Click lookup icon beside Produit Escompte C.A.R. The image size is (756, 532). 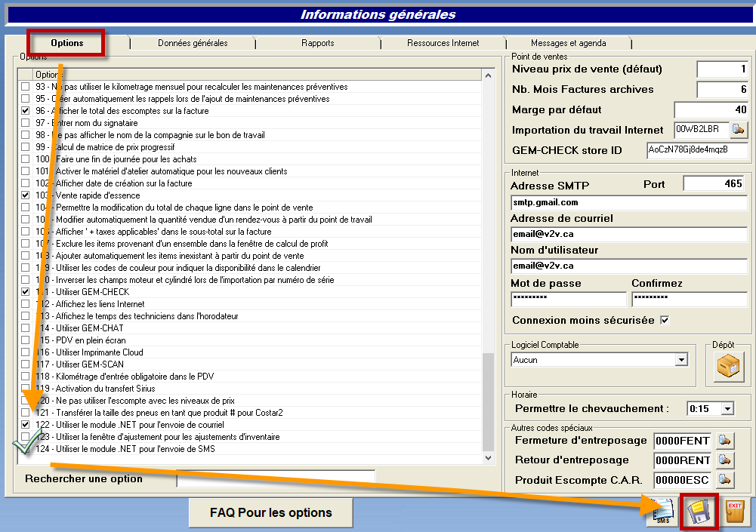[x=724, y=480]
